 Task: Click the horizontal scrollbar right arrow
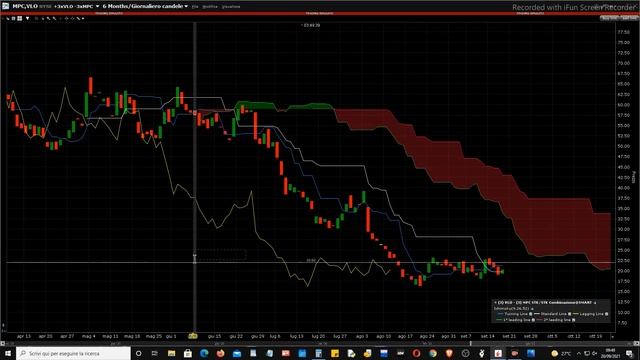pyautogui.click(x=637, y=343)
